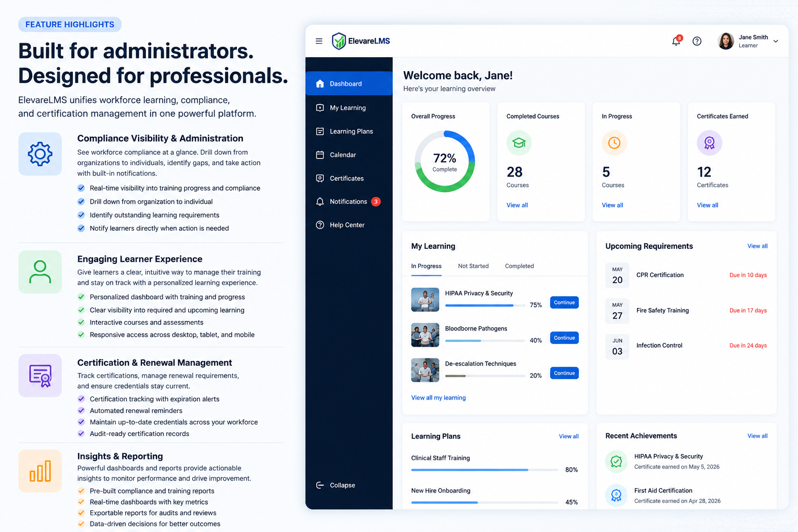Click the Calendar sidebar icon
The width and height of the screenshot is (798, 532).
[320, 155]
